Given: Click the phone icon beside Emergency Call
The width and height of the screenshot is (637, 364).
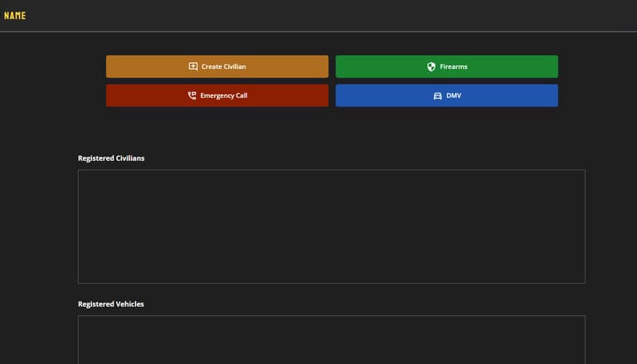Looking at the screenshot, I should 192,95.
